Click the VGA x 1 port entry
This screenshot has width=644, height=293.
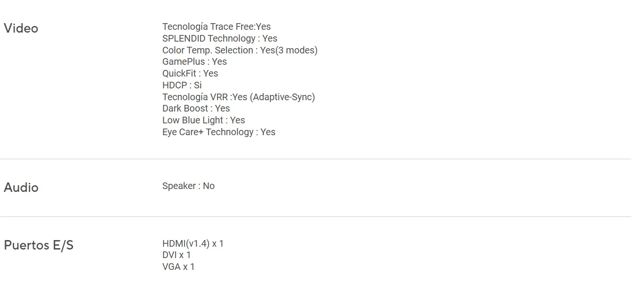[178, 267]
